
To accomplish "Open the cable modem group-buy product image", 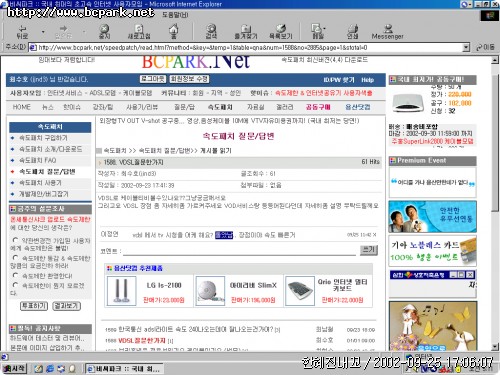I will [408, 103].
